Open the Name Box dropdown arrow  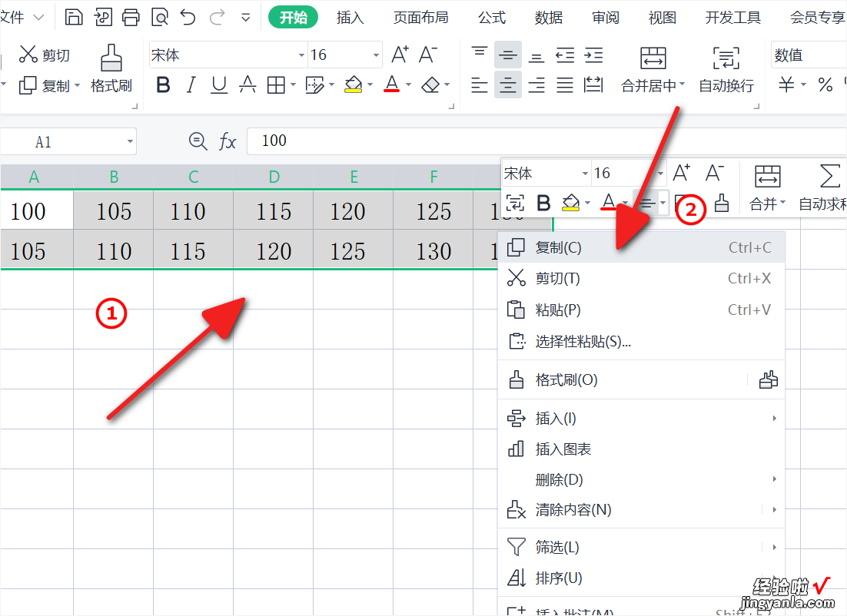click(x=130, y=141)
